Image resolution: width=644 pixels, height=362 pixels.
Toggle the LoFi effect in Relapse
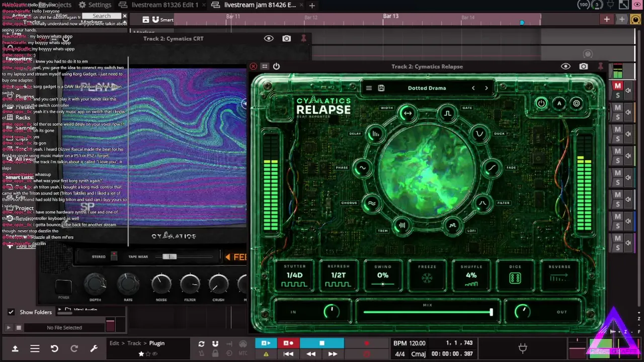click(x=452, y=225)
